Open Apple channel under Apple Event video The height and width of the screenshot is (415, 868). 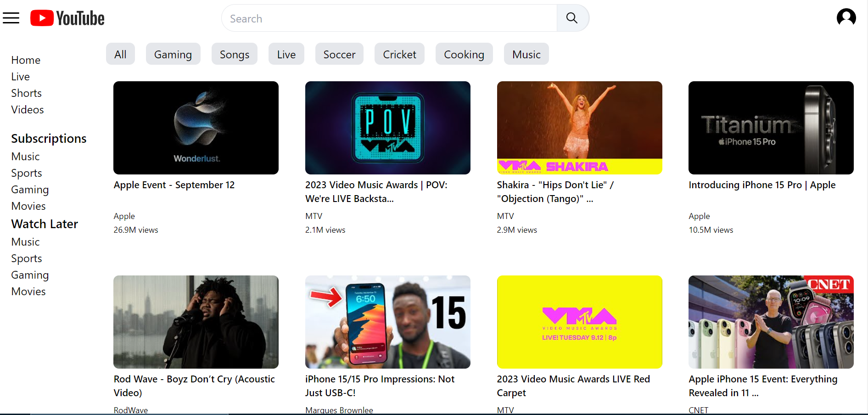pyautogui.click(x=124, y=216)
